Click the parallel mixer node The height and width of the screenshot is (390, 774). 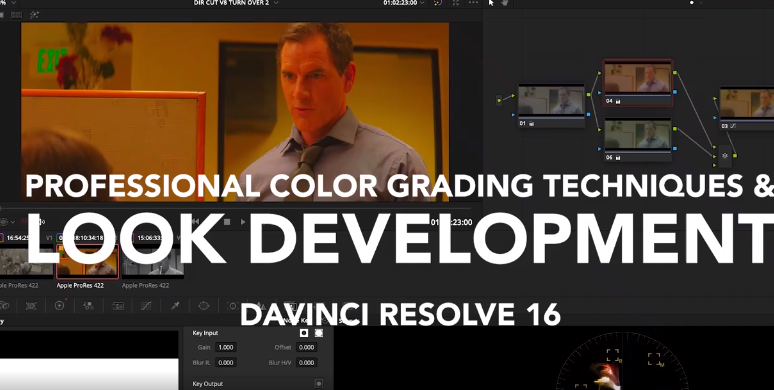(725, 156)
